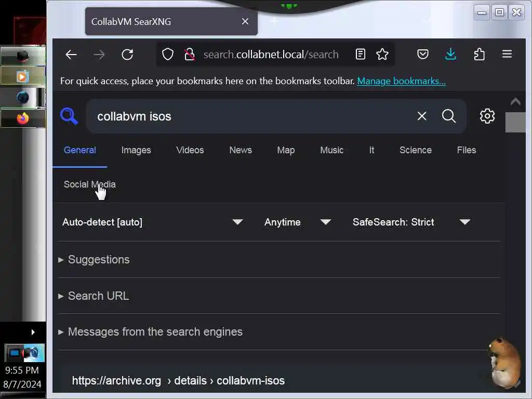532x399 pixels.
Task: Click the Manage bookmarks link
Action: coord(402,81)
